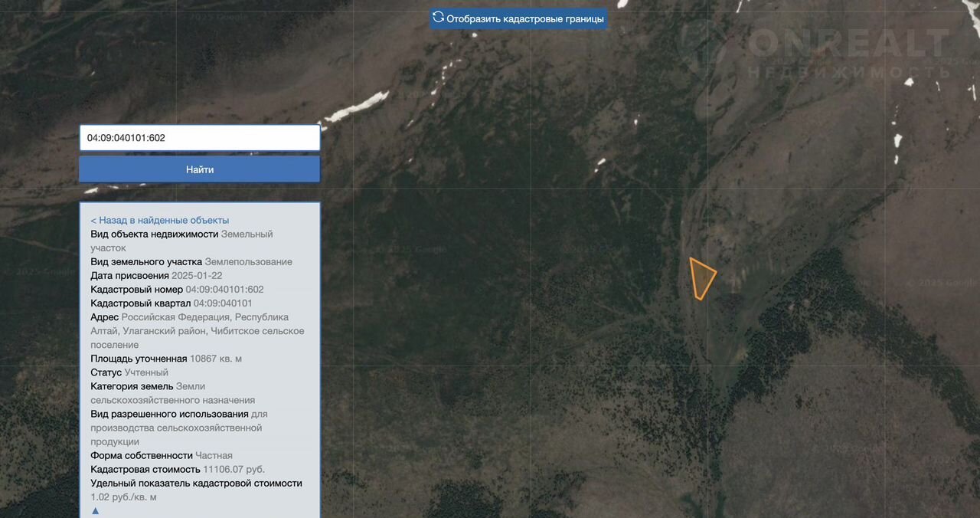The width and height of the screenshot is (980, 518).
Task: Click the Дата присвоения value 2025-01-22
Action: coord(197,276)
